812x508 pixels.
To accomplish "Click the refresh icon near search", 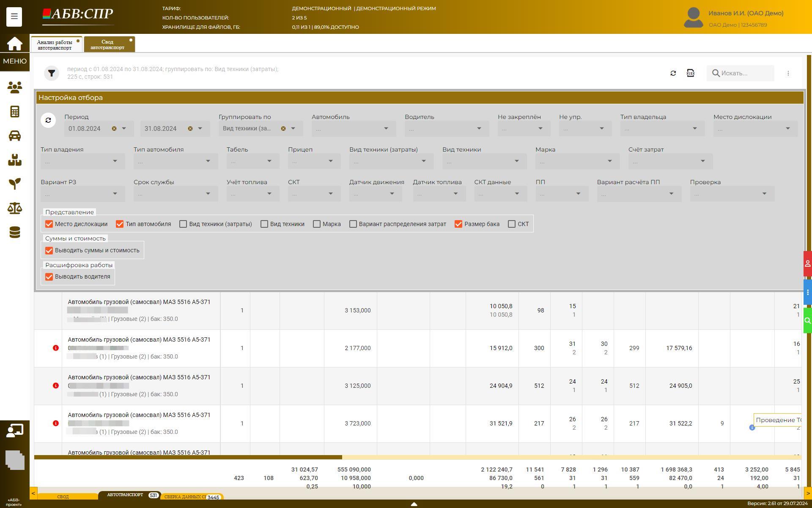I will click(x=673, y=73).
